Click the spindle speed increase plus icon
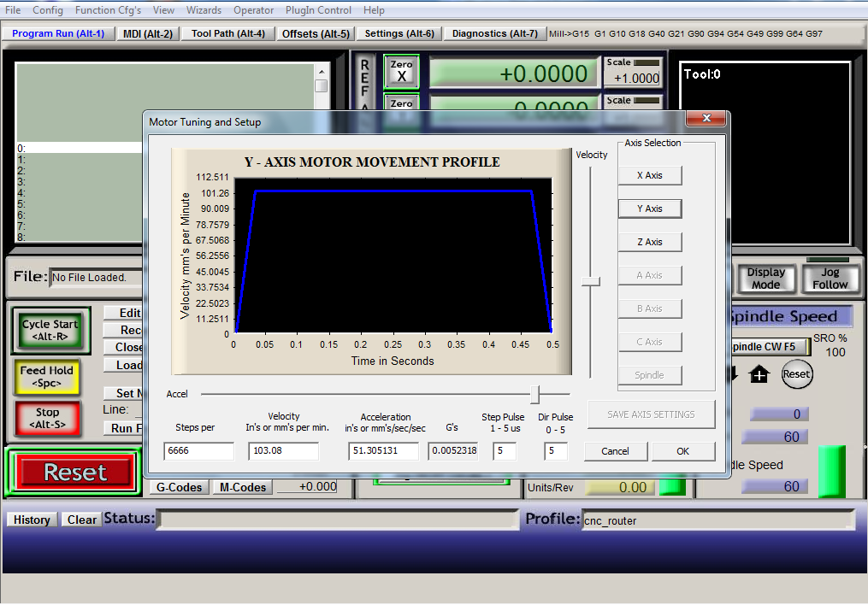Image resolution: width=868 pixels, height=605 pixels. pos(759,374)
